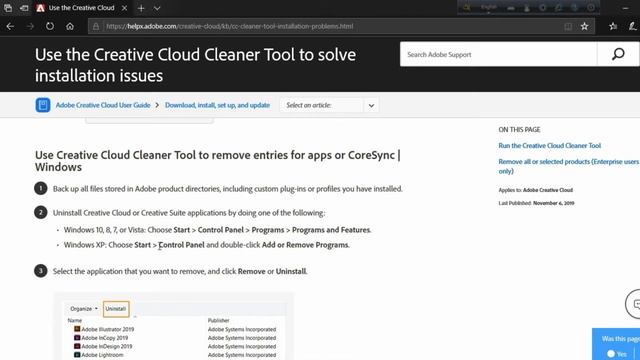Open the 'Select an article' dropdown

[329, 105]
